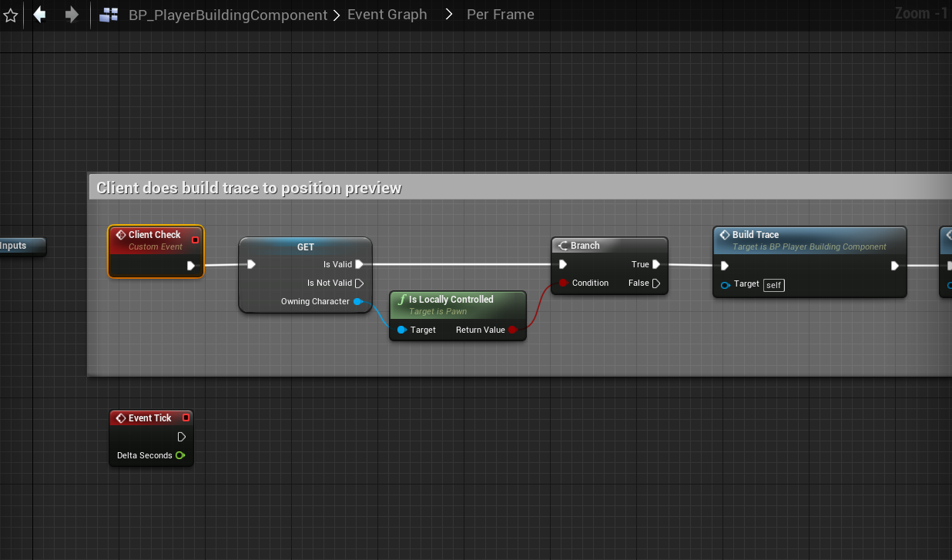Navigate forward with right arrow
This screenshot has width=952, height=560.
point(72,15)
